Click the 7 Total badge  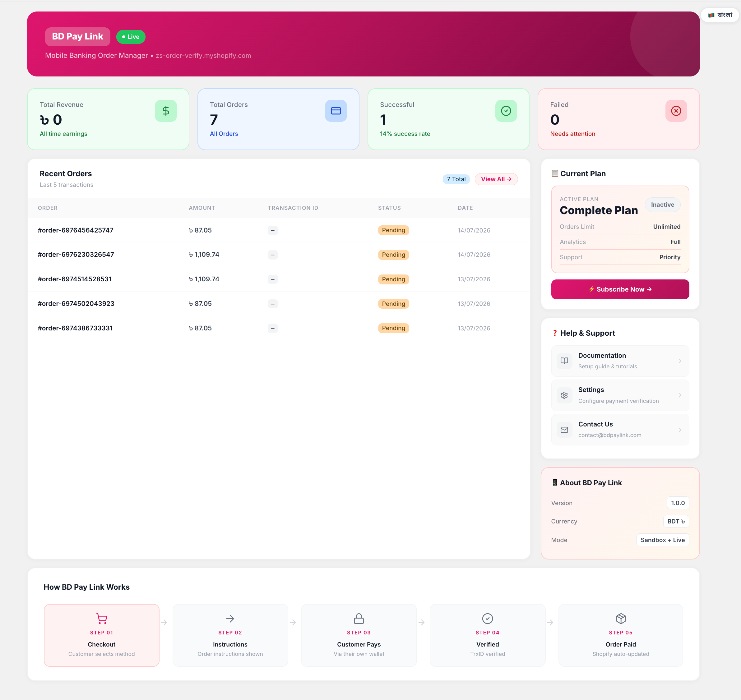pyautogui.click(x=456, y=179)
